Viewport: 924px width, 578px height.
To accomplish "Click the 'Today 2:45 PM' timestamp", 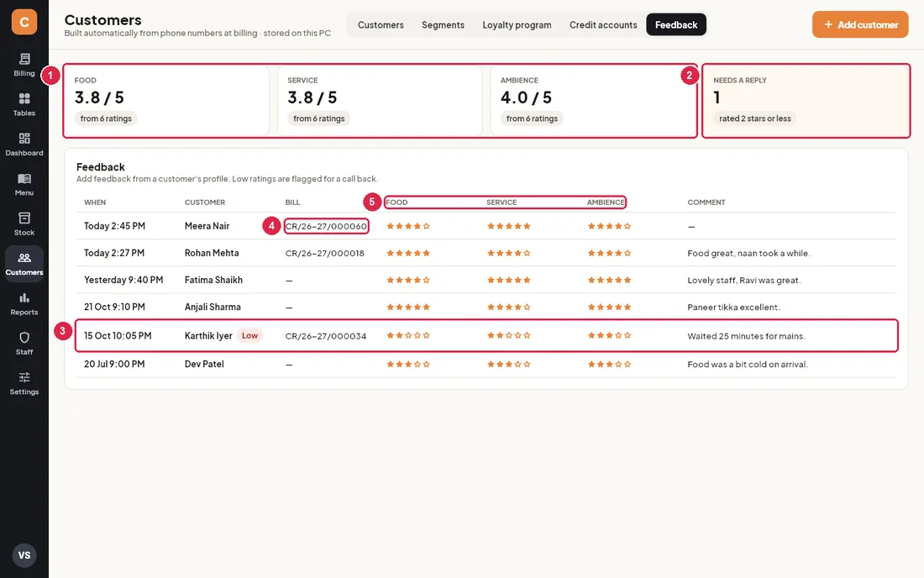I will pos(114,226).
